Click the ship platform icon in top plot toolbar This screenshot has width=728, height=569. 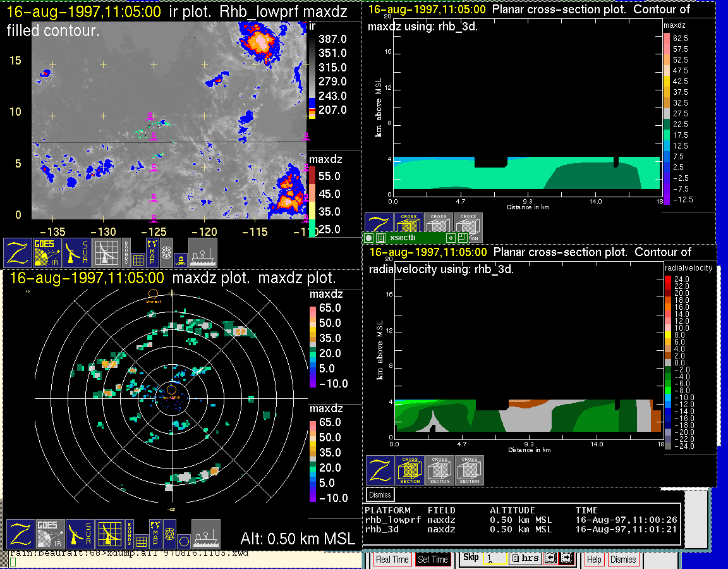pos(203,253)
